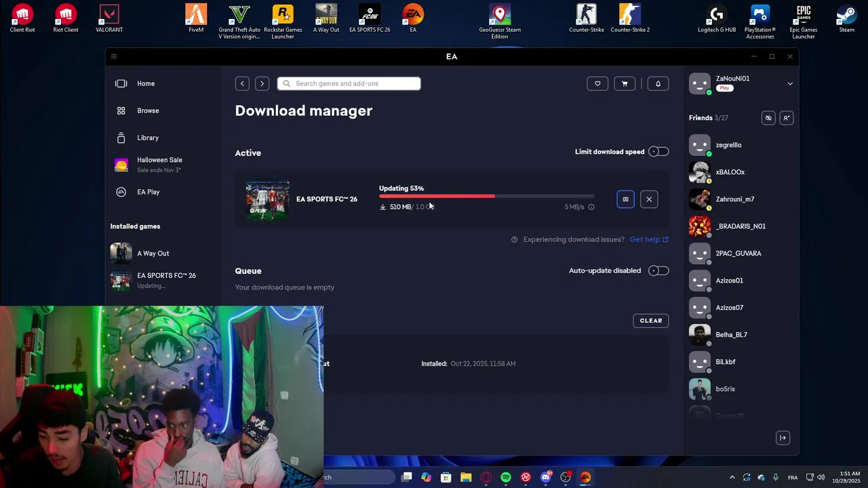Open File Explorer from the taskbar
Image resolution: width=868 pixels, height=488 pixels.
coord(466,477)
